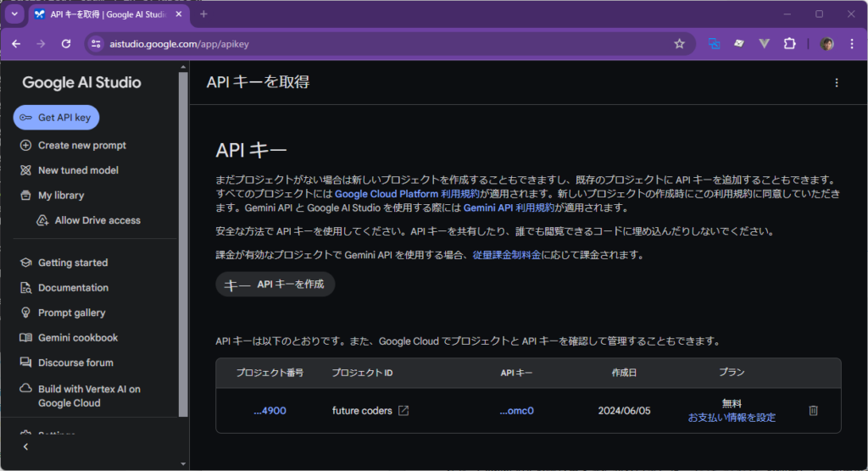Click the APIキーを作成 button
Screen dimensions: 868x471
click(x=275, y=285)
